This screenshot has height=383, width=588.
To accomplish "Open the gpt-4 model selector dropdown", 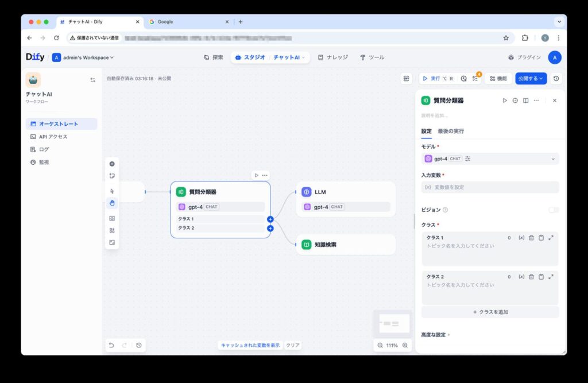I will click(x=489, y=159).
